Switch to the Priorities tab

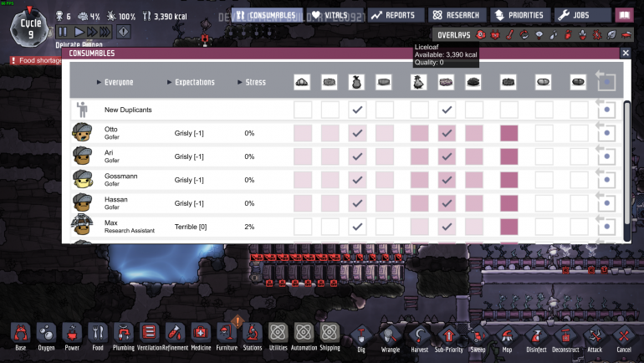tap(520, 15)
